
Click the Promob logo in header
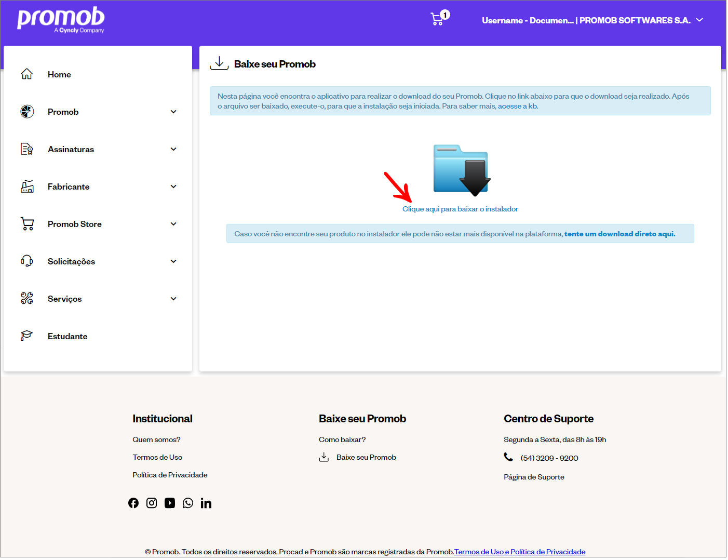pos(61,20)
